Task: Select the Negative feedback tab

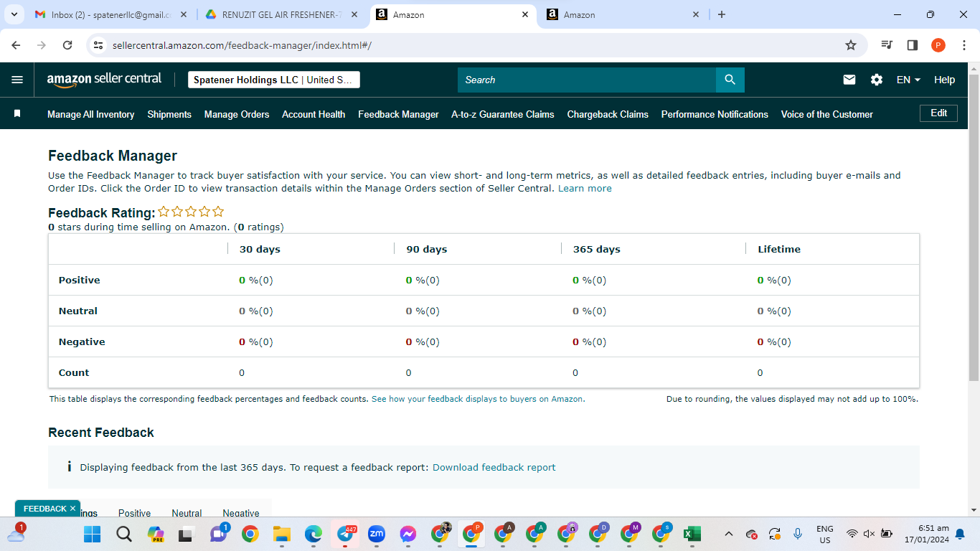Action: click(x=241, y=513)
